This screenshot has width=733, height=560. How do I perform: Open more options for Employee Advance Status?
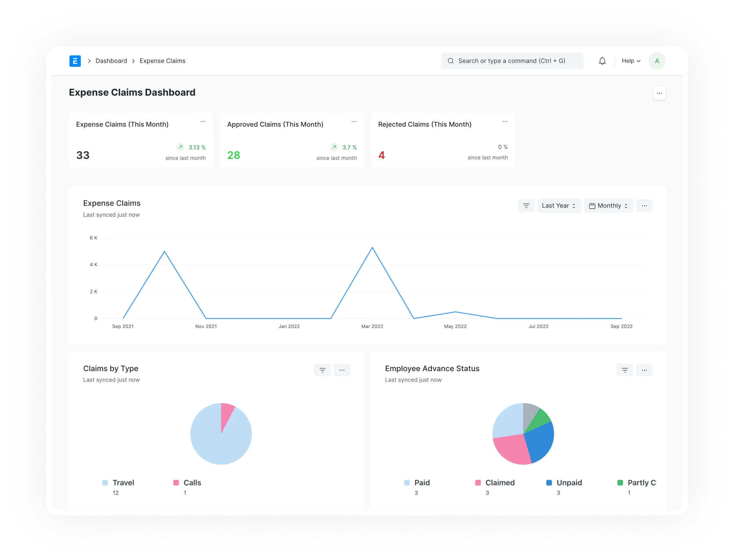click(644, 370)
